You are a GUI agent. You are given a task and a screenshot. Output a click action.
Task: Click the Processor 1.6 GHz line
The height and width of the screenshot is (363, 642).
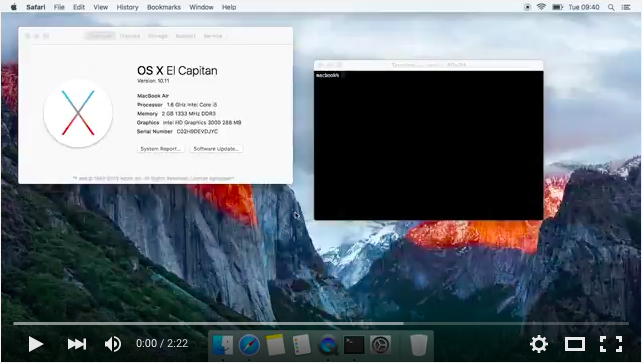pyautogui.click(x=177, y=105)
